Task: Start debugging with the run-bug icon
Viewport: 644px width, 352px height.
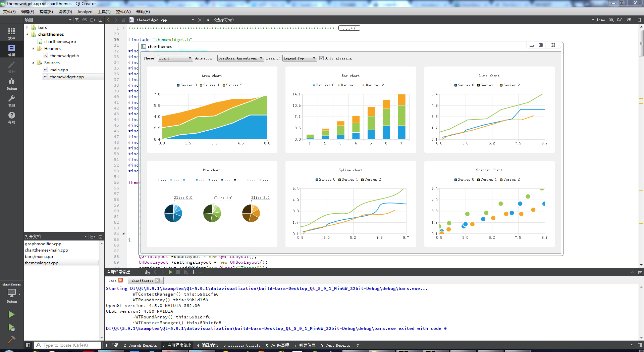Action: tap(11, 327)
